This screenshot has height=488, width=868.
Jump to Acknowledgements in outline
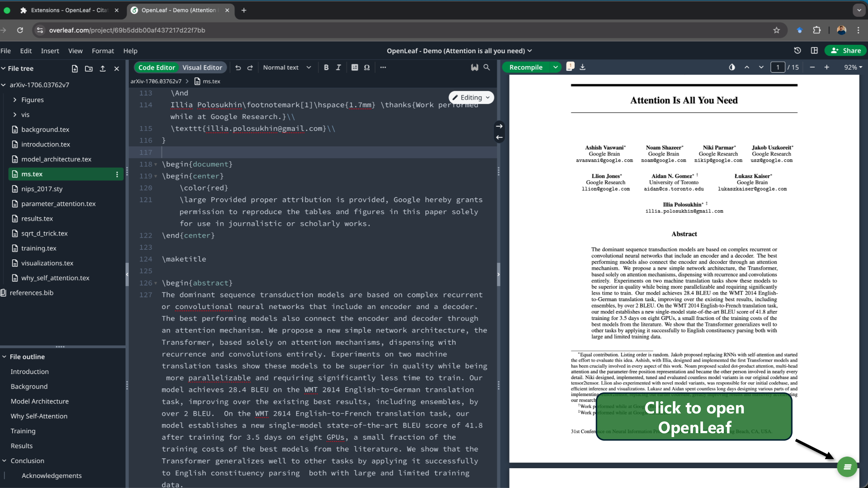click(52, 476)
